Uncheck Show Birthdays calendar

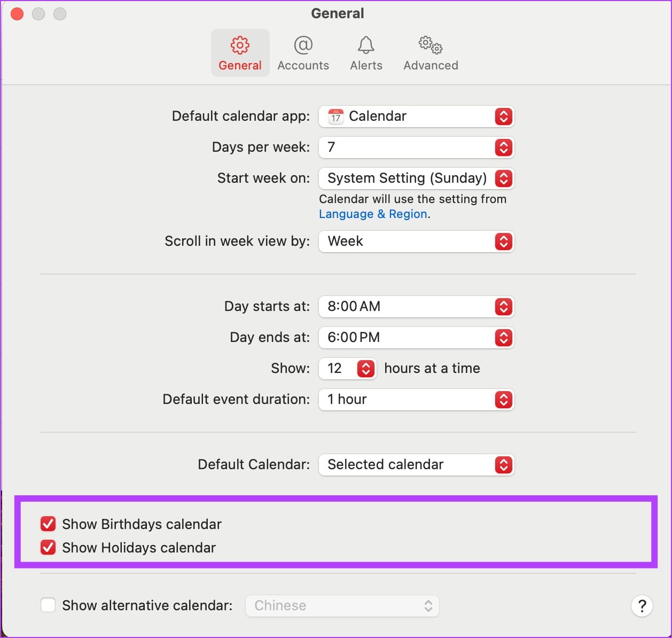pyautogui.click(x=48, y=524)
